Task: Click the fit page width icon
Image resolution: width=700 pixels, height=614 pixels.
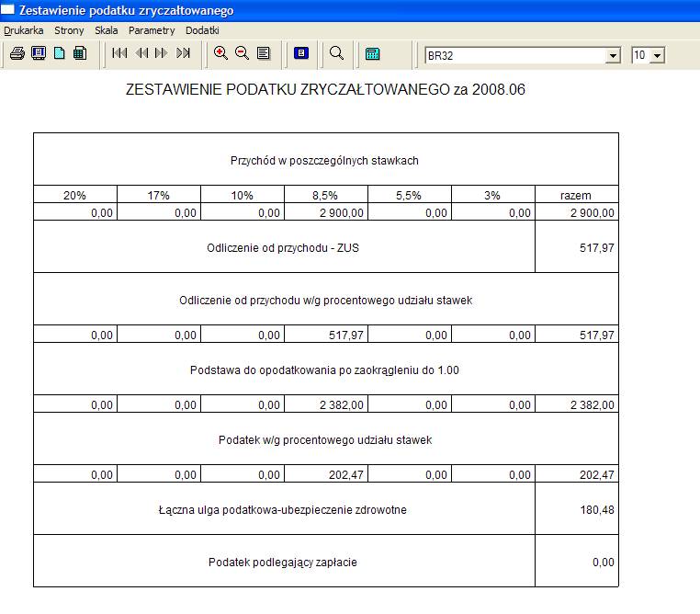Action: coord(264,53)
